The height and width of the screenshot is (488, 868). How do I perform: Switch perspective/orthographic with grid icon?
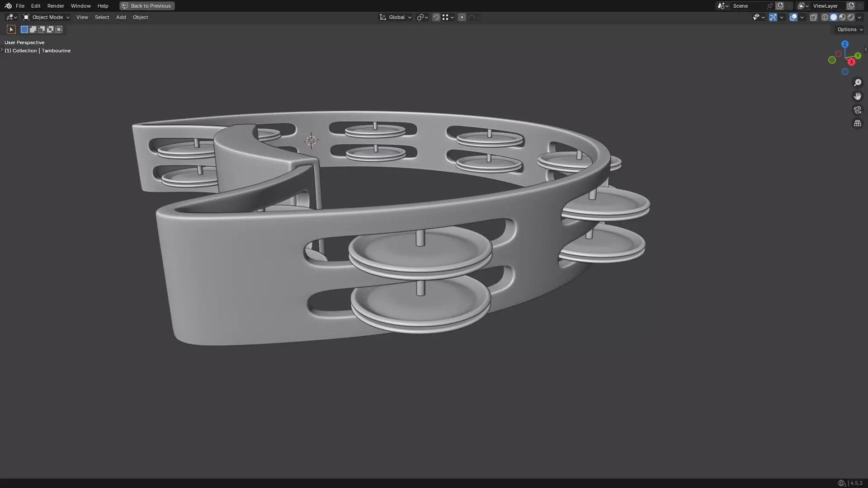pos(857,123)
